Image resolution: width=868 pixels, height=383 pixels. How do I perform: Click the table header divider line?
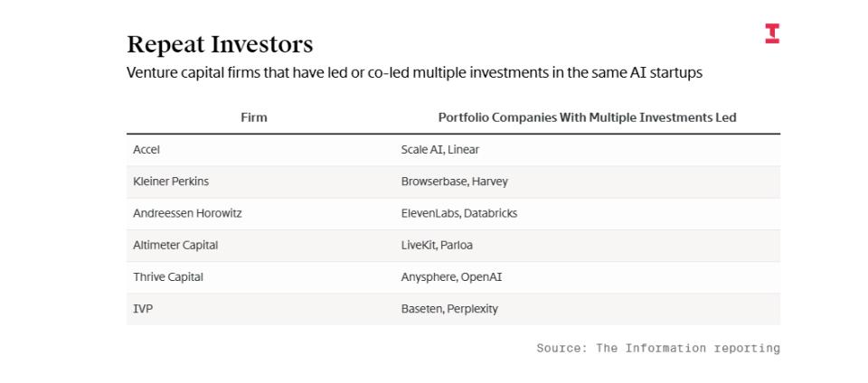pos(453,134)
